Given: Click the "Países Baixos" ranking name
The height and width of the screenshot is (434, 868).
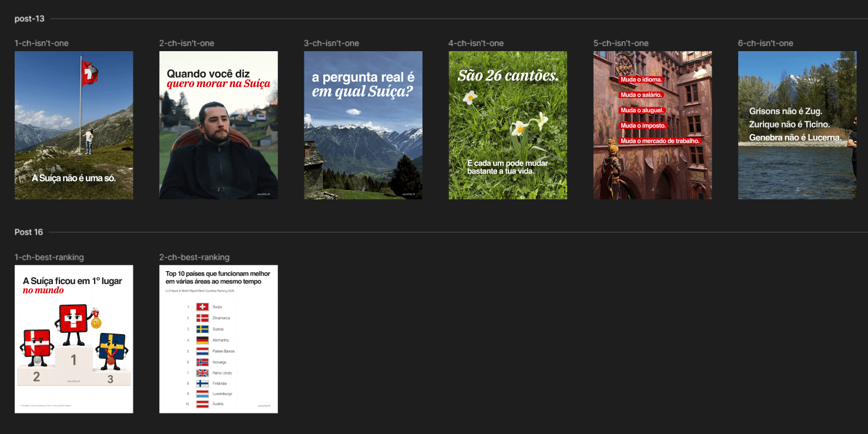Looking at the screenshot, I should tap(224, 351).
